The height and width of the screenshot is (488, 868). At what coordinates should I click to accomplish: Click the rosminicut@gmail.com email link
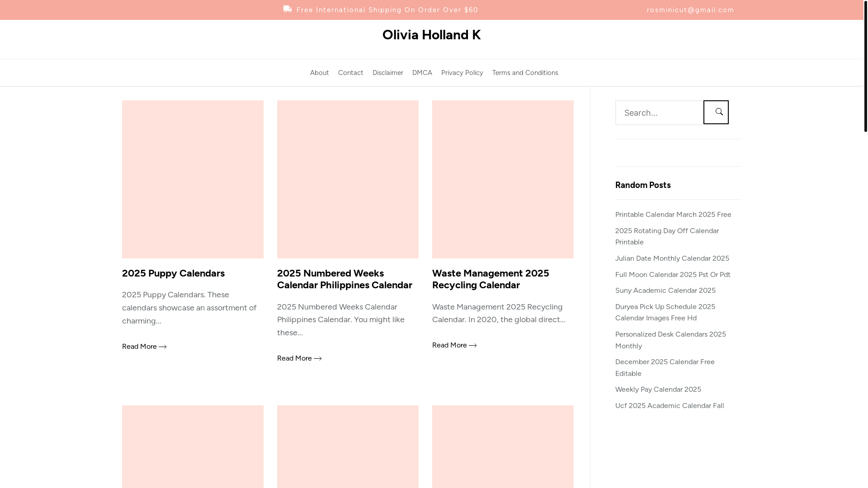point(690,10)
